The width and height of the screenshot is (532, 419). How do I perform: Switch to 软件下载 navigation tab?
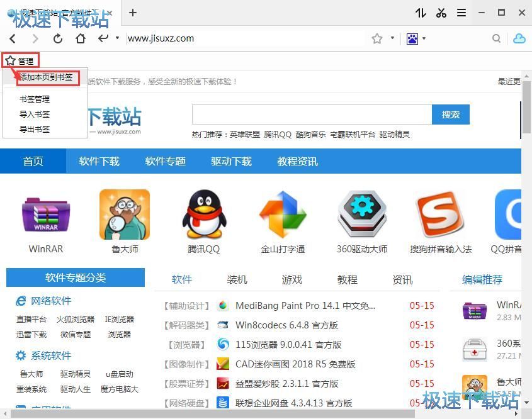(99, 161)
